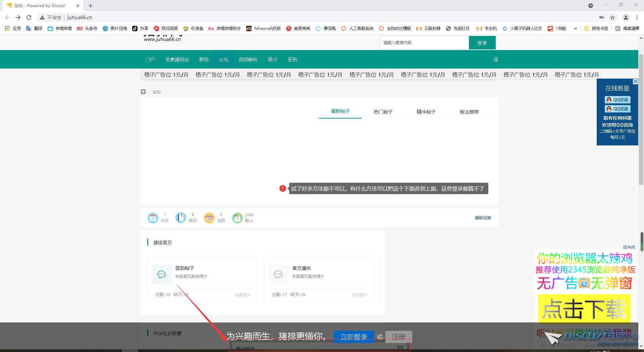Click the browser reload icon
The image size is (644, 352).
click(29, 17)
